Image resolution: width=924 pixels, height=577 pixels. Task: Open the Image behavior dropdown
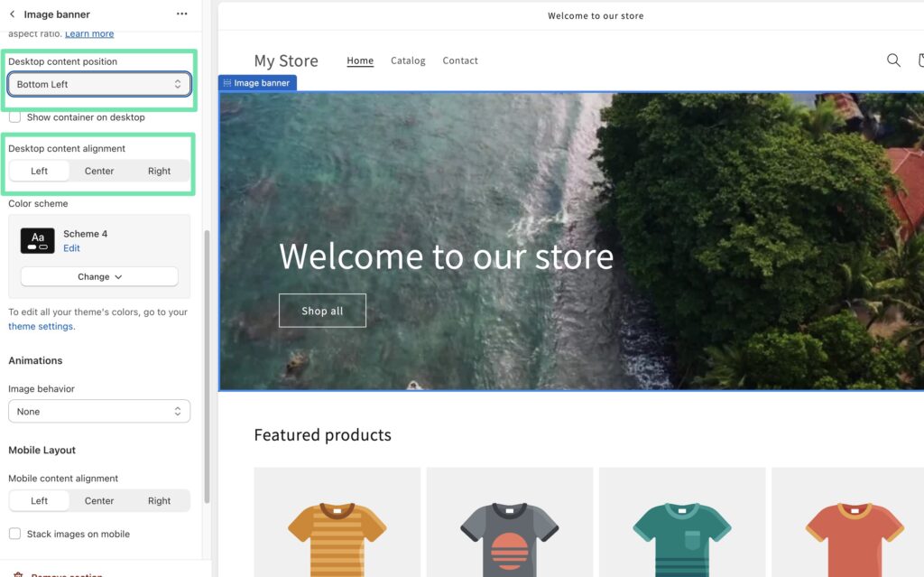point(99,411)
